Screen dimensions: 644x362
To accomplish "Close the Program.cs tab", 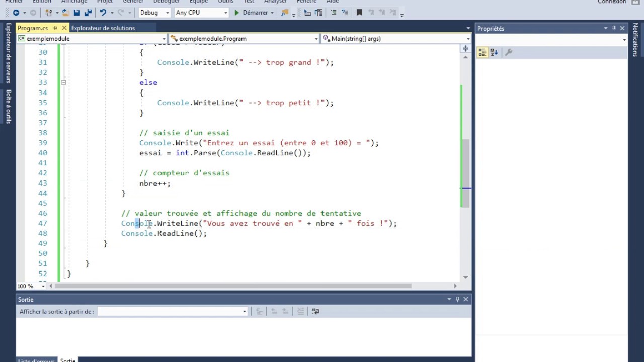I will (65, 28).
